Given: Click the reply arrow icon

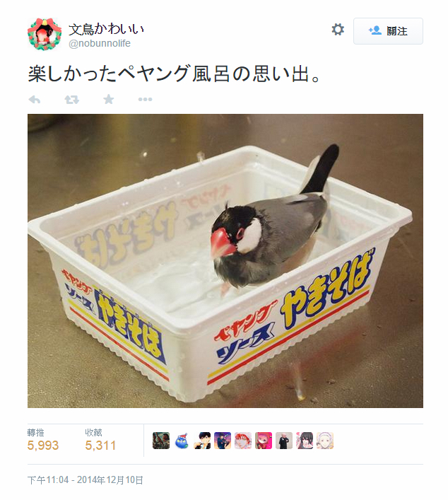Looking at the screenshot, I should (35, 100).
